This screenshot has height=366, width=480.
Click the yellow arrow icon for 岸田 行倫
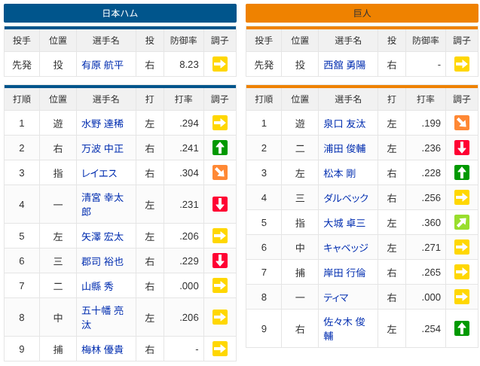(462, 272)
